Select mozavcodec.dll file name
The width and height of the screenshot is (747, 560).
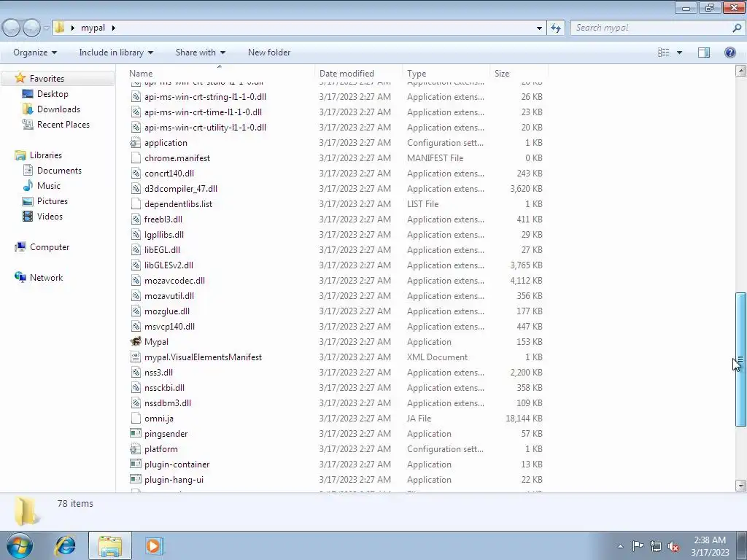(x=174, y=280)
